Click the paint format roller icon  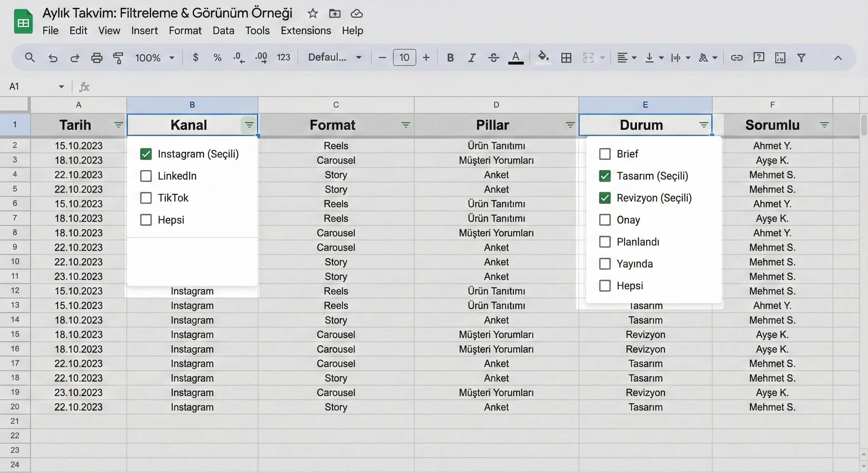[118, 58]
